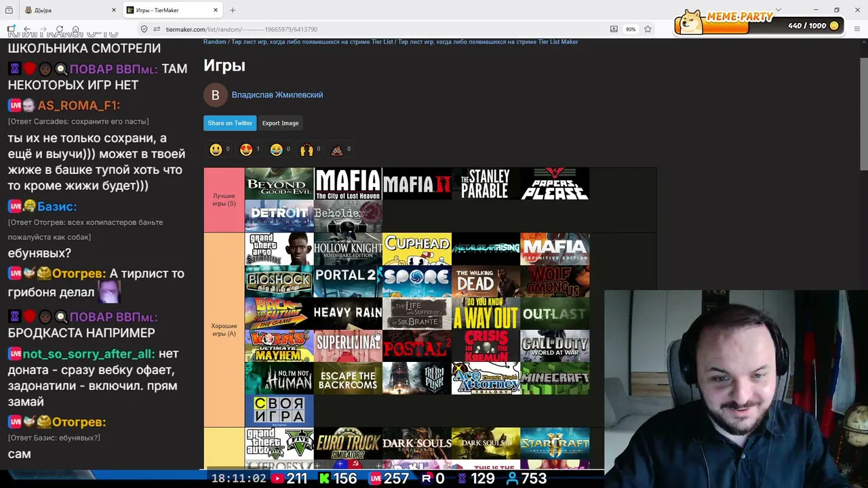This screenshot has width=868, height=488.
Task: Open the browser sidebar tabs icon
Action: point(9,10)
